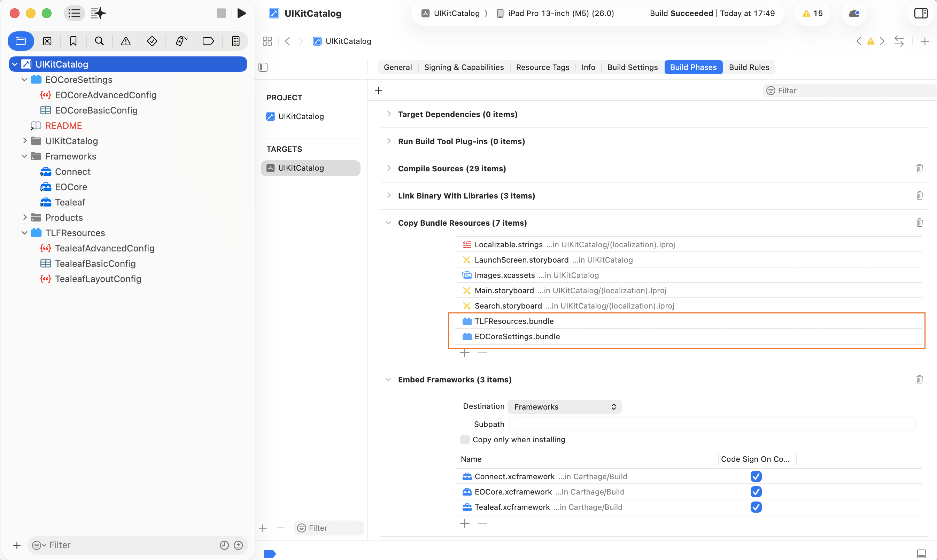Collapse Embed Frameworks section
Viewport: 937px width, 560px height.
click(x=388, y=379)
